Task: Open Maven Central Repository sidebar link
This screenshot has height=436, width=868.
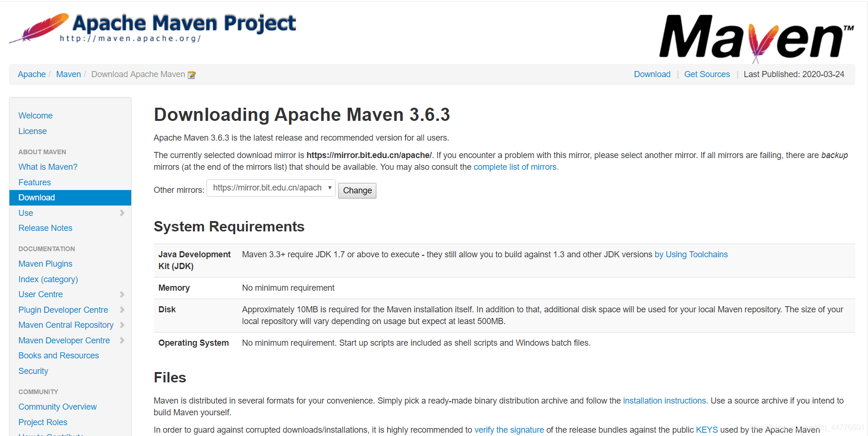Action: [x=66, y=325]
